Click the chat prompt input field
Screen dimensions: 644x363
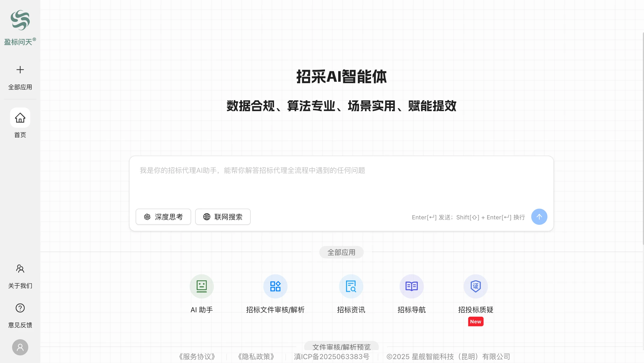coord(341,180)
